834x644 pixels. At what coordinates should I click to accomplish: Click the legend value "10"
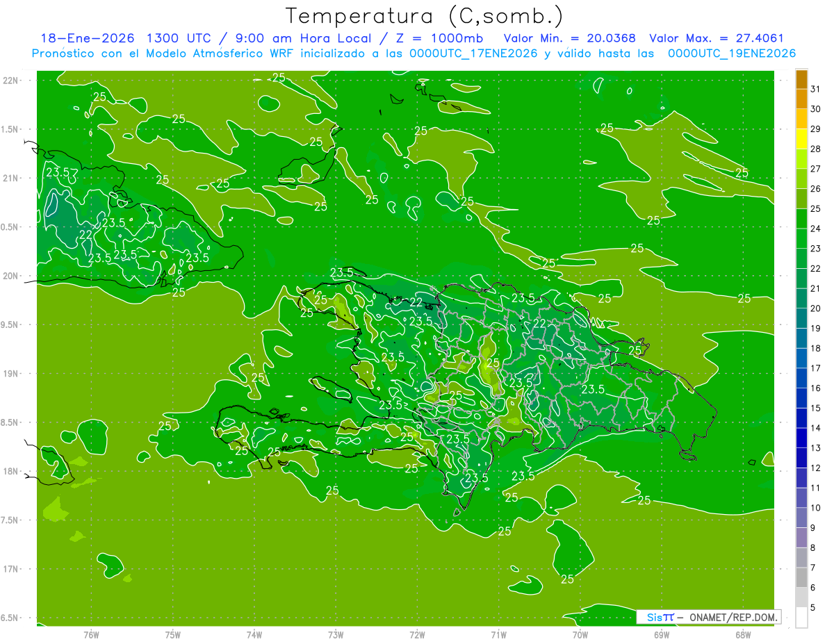(815, 508)
